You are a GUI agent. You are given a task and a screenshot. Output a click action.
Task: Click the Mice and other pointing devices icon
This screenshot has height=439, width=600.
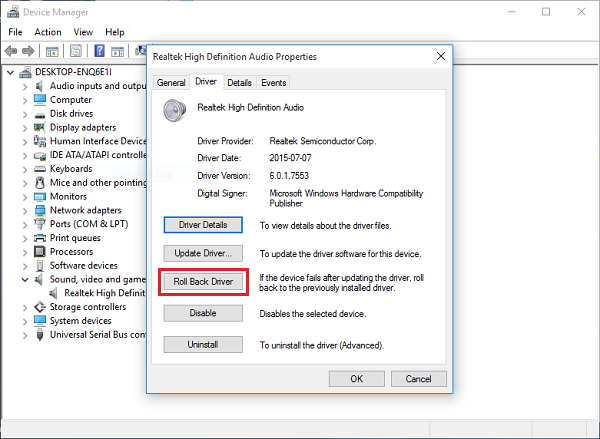[x=40, y=183]
